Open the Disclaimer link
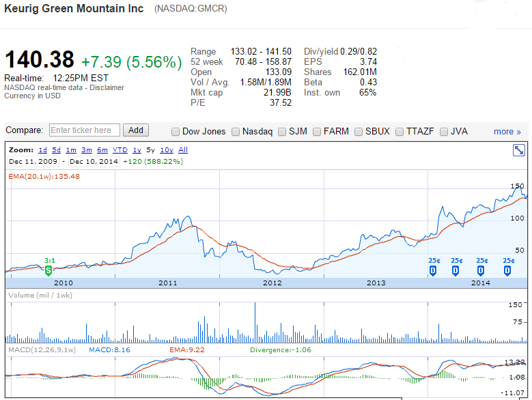 pos(107,87)
